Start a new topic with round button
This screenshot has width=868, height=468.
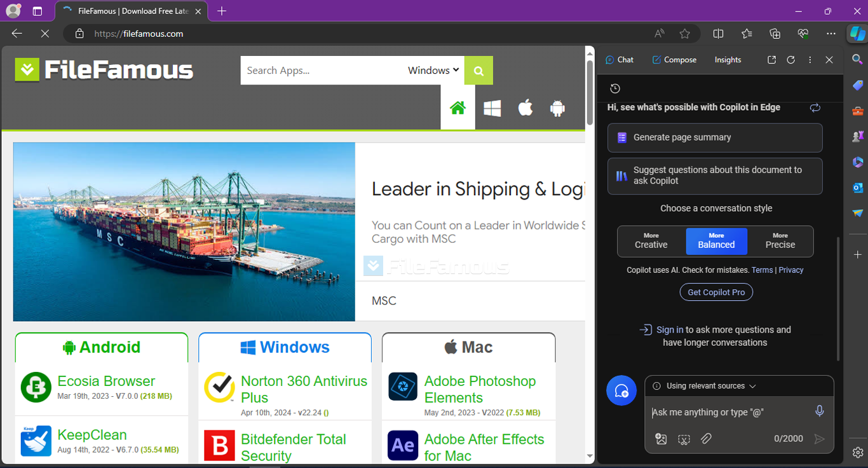point(621,390)
